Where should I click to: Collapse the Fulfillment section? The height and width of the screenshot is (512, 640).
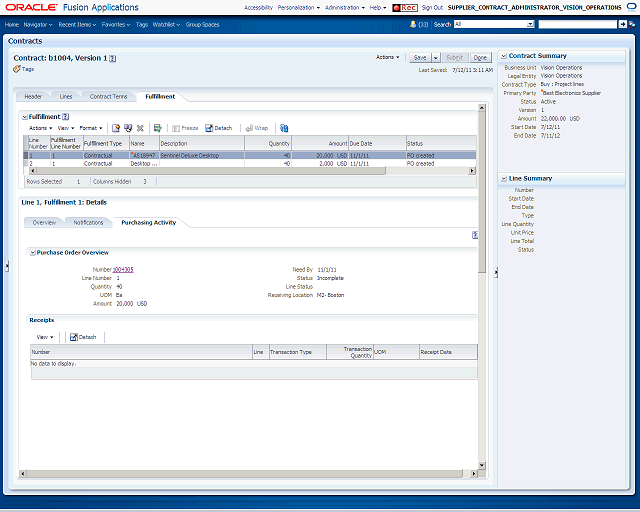24,117
